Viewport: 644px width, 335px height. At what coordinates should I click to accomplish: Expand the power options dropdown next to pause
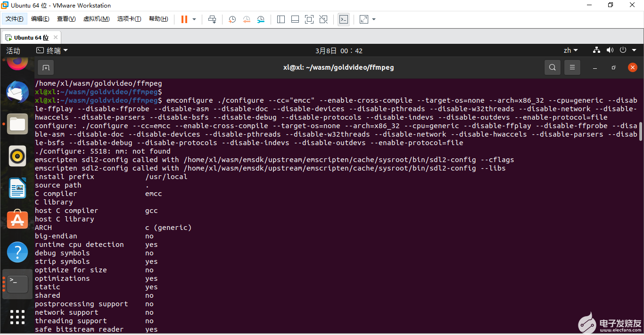[194, 19]
